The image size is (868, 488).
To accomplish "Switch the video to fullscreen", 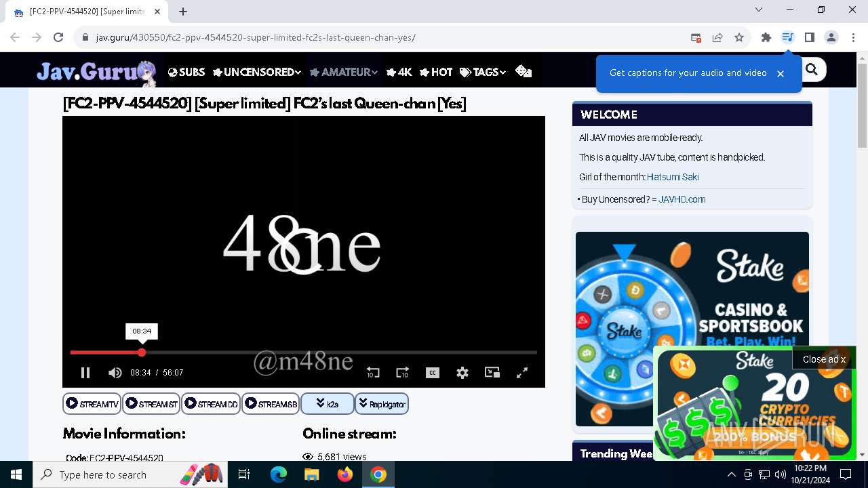I will (x=522, y=373).
